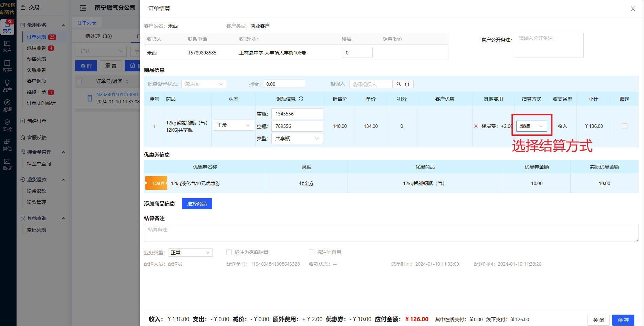Focus the 楼层 input field
644x326 pixels.
point(357,53)
